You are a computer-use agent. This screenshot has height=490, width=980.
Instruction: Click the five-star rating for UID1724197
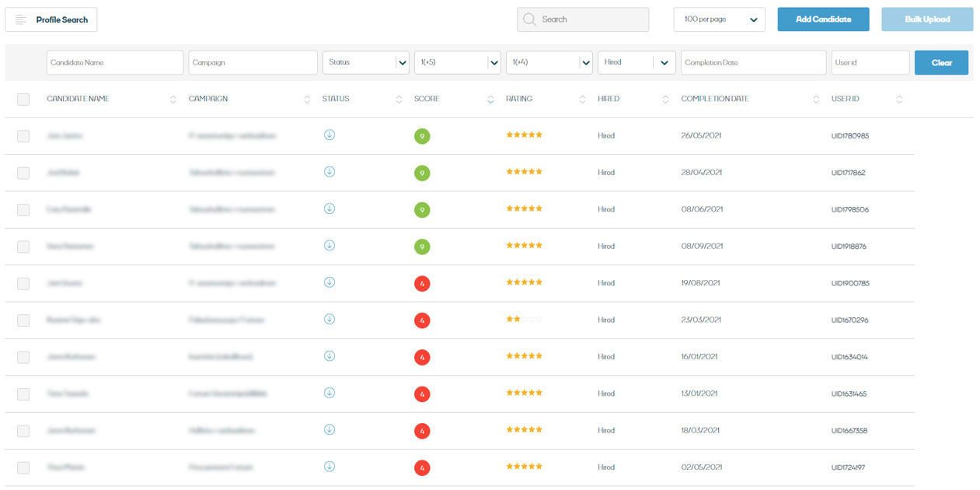coord(524,467)
